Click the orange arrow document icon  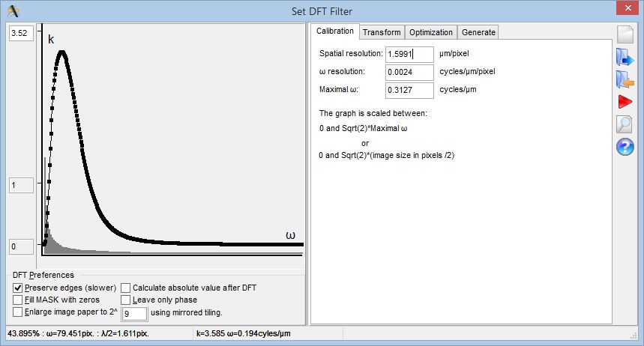625,79
